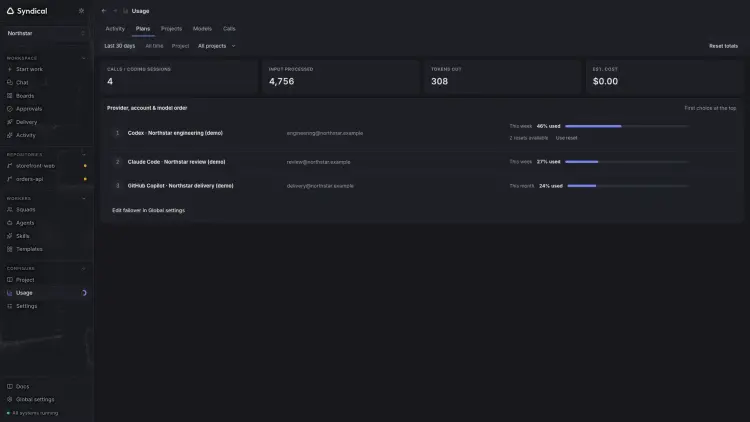Open Agents via its bot icon
Image resolution: width=750 pixels, height=422 pixels.
click(x=10, y=223)
